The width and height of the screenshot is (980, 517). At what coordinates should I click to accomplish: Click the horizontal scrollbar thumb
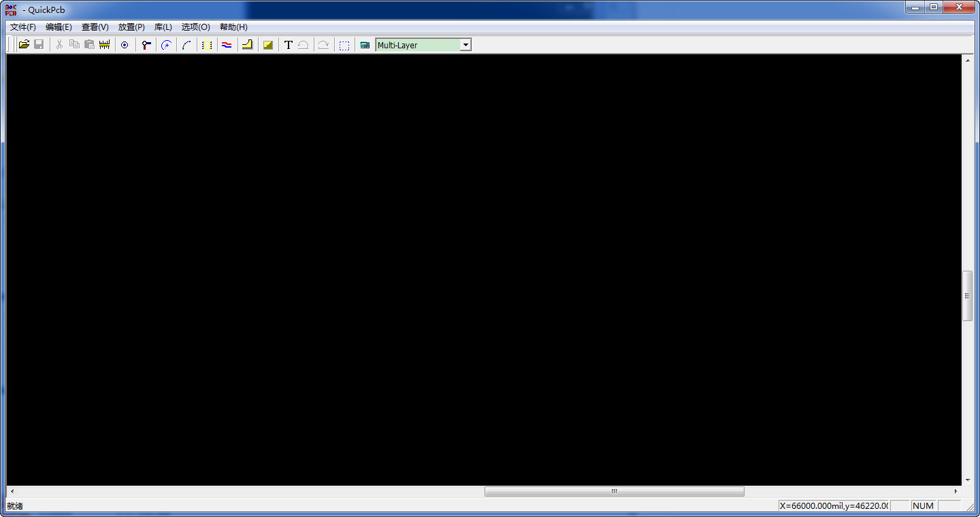tap(614, 491)
